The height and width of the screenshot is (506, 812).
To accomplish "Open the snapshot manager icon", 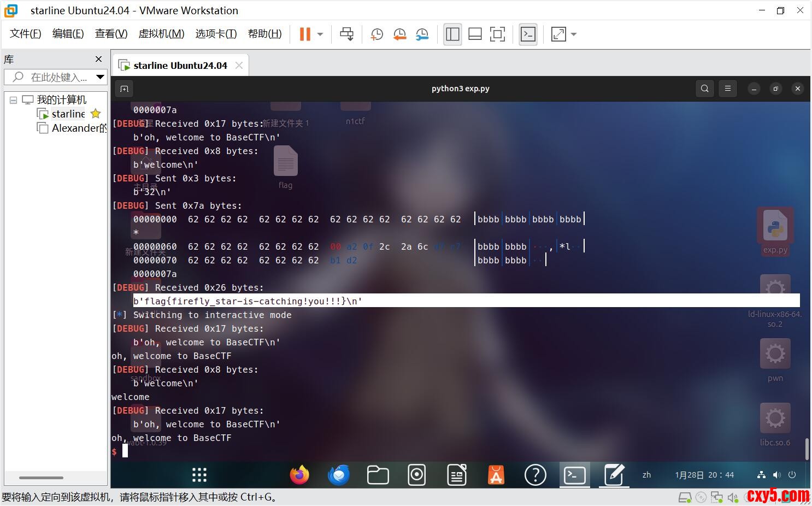I will [422, 34].
